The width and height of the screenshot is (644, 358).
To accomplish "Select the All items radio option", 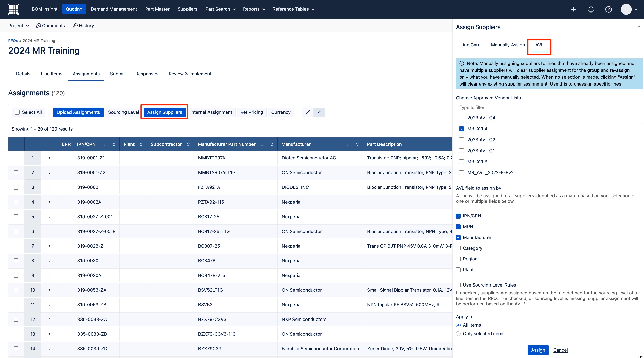I will [458, 325].
